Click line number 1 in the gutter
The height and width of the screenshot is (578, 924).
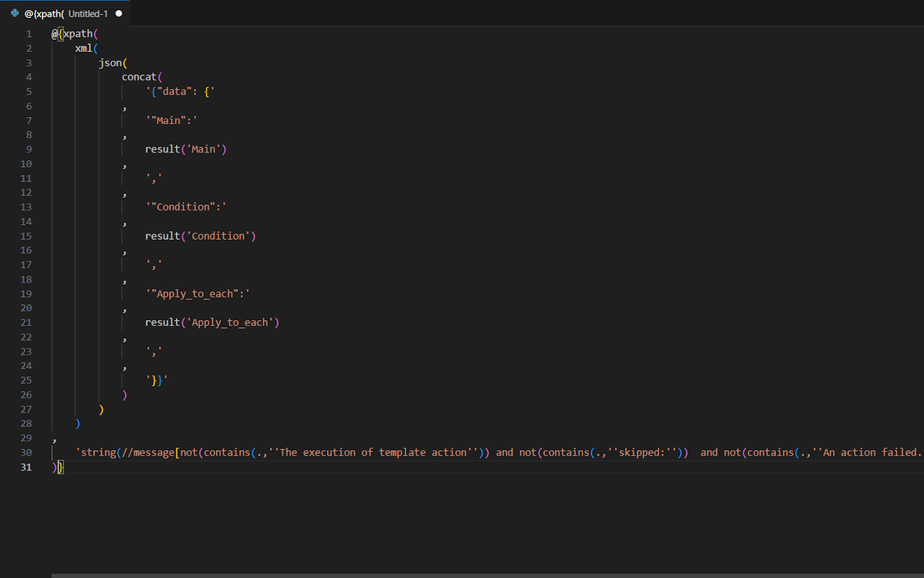coord(29,34)
